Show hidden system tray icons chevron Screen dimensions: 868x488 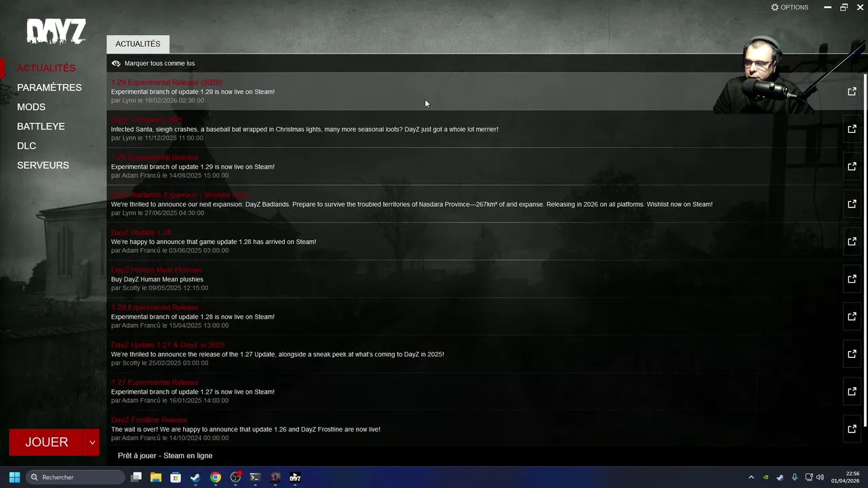click(x=751, y=477)
